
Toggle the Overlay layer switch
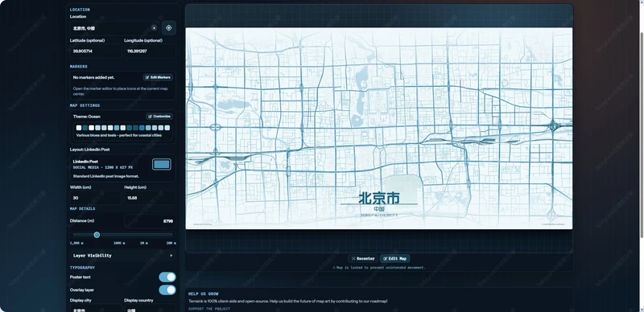167,289
